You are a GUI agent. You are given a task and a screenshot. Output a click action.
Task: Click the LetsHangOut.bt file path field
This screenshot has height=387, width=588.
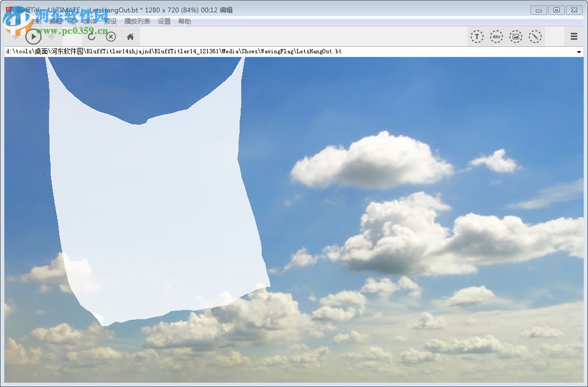point(269,52)
